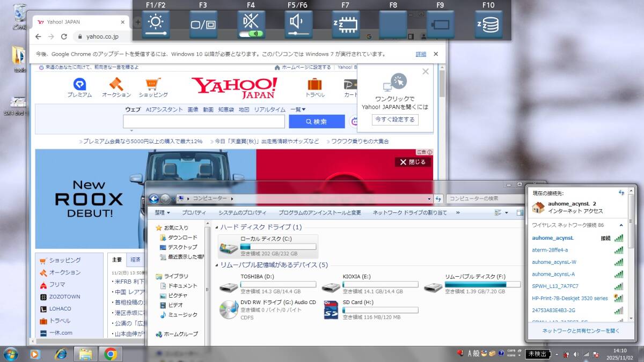644x362 pixels.
Task: Open ネットワークと共有センターを開く link
Action: (581, 331)
